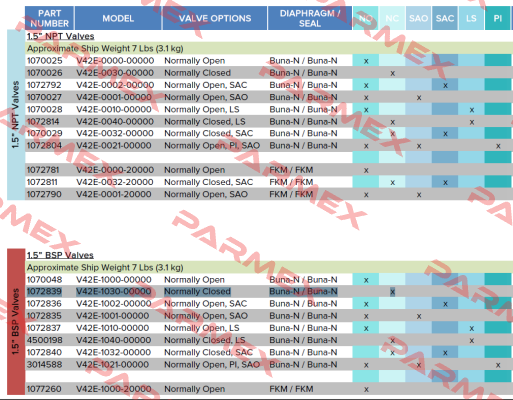Click part number 1072804
The image size is (513, 400).
[44, 146]
